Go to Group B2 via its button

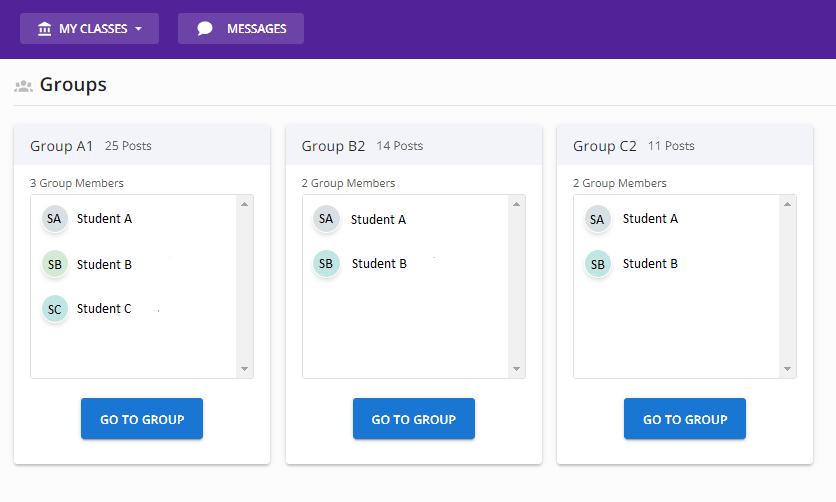point(414,419)
